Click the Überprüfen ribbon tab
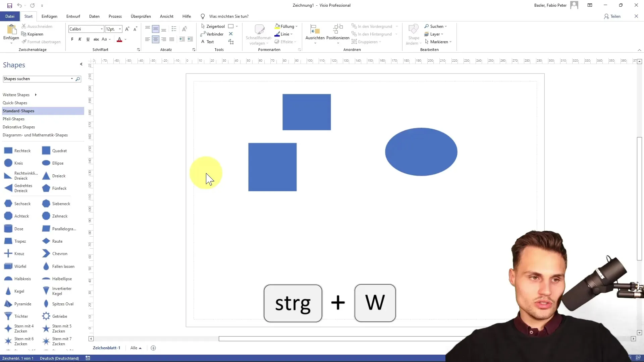 [141, 16]
